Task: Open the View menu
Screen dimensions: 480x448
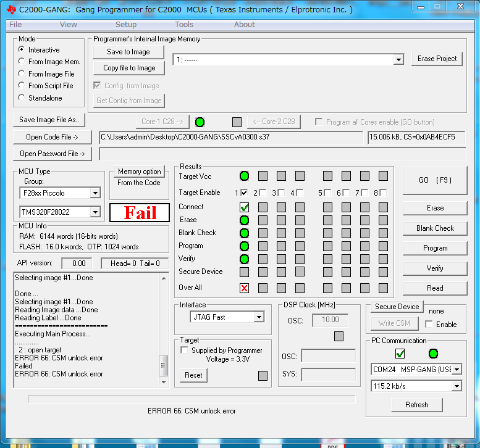Action: pyautogui.click(x=69, y=25)
